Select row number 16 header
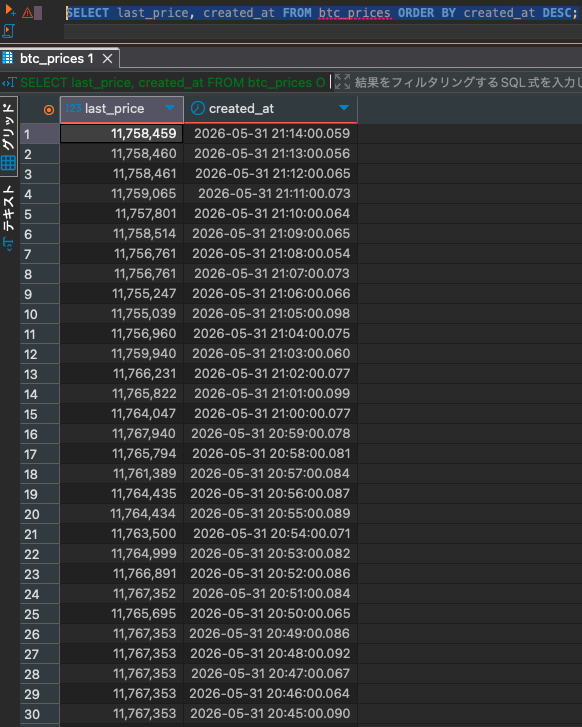This screenshot has height=727, width=582. pos(40,434)
